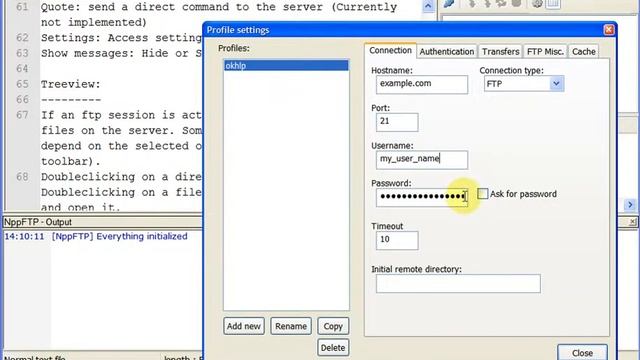Select the okhlp profile in list
Viewport: 640px width, 360px height.
click(286, 66)
